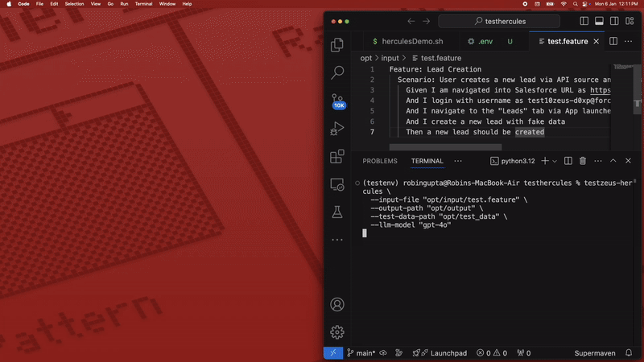
Task: Open the Run and Debug view
Action: [x=337, y=129]
